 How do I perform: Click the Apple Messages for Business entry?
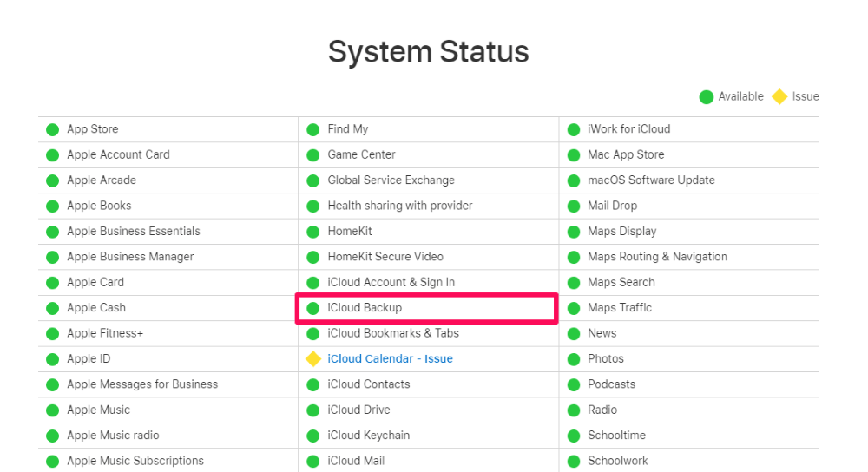[142, 384]
